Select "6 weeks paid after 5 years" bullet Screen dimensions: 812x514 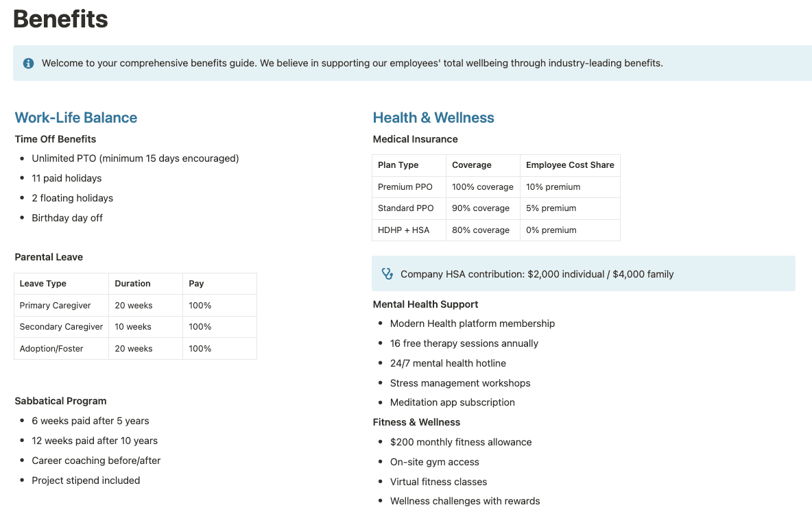(x=90, y=421)
